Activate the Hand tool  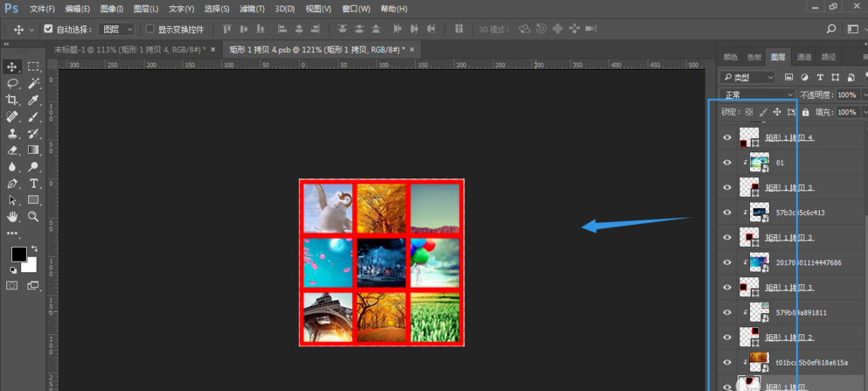[12, 217]
